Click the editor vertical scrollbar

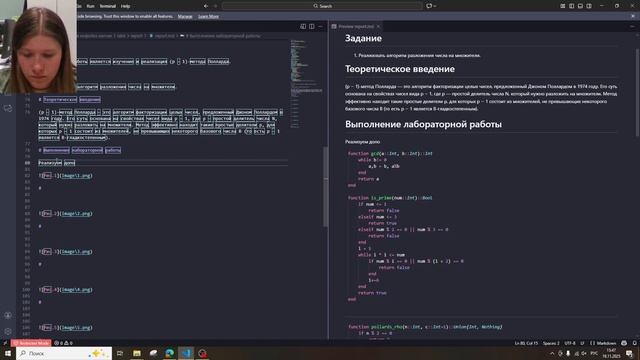coord(326,187)
